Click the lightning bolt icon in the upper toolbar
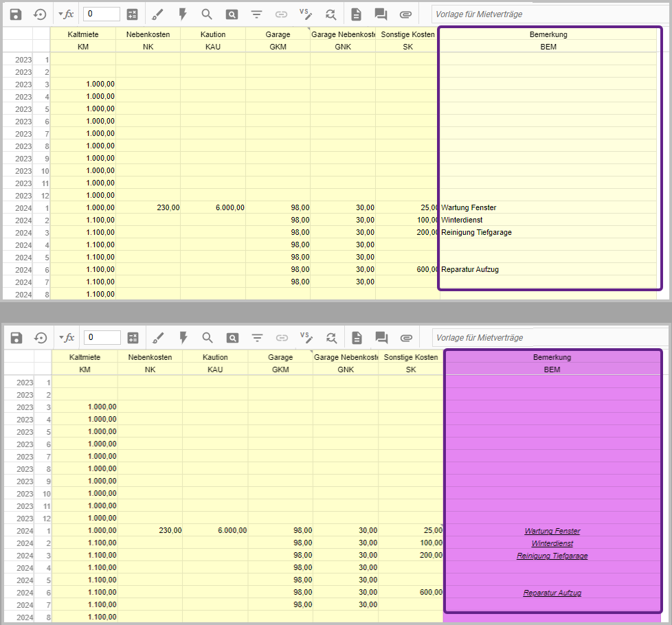This screenshot has width=672, height=625. pyautogui.click(x=183, y=14)
